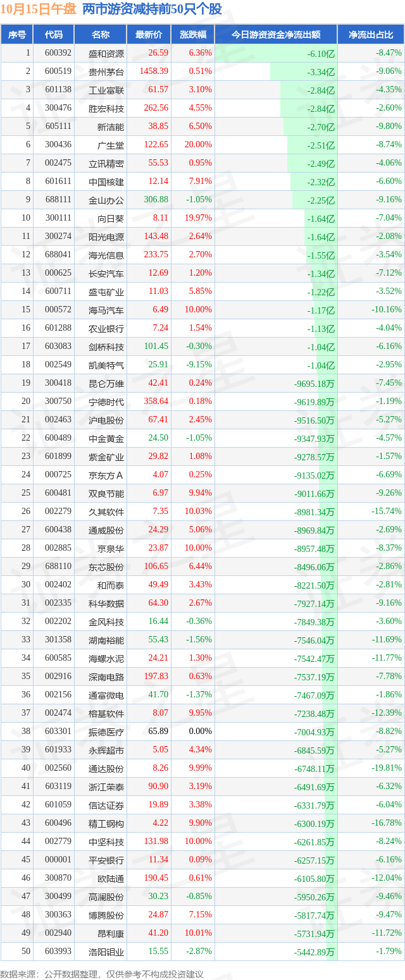Click stock code 601059

tap(58, 805)
